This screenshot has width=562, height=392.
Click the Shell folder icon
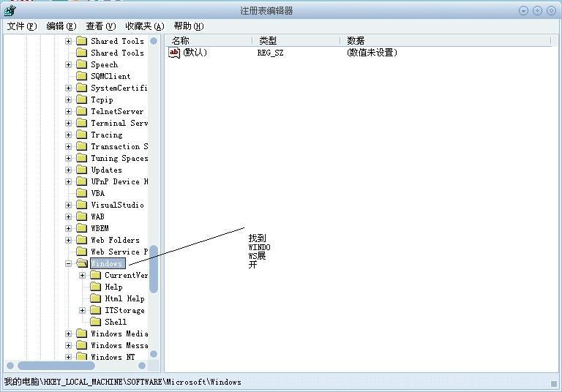pos(95,322)
